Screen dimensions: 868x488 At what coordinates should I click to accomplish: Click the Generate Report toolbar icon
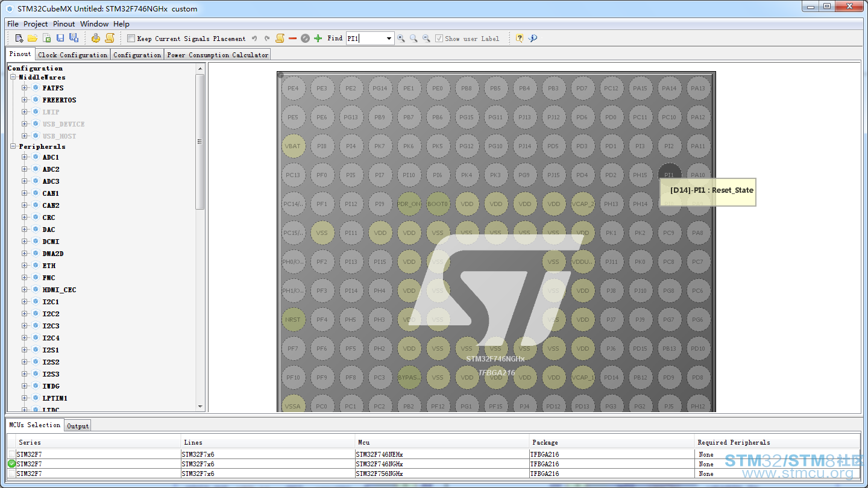click(110, 38)
